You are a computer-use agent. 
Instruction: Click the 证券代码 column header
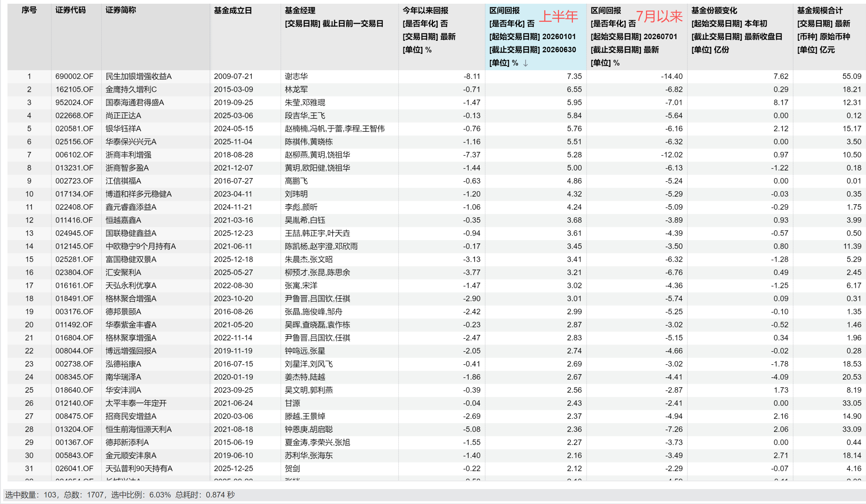pyautogui.click(x=70, y=10)
